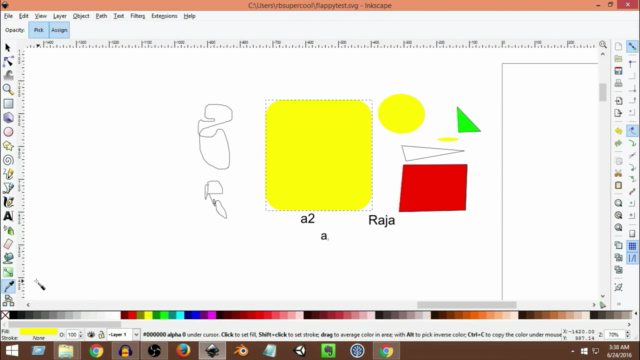Open the Help menu

coord(189,16)
